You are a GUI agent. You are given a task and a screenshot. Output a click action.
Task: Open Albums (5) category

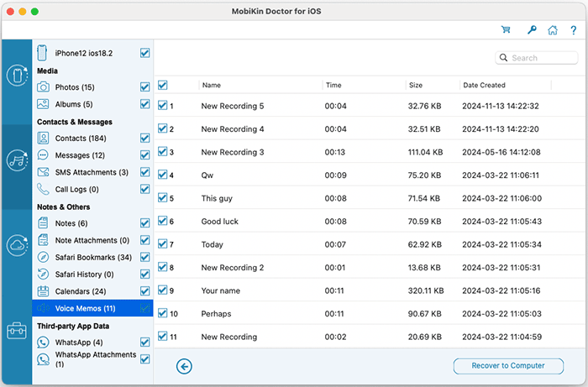[74, 104]
